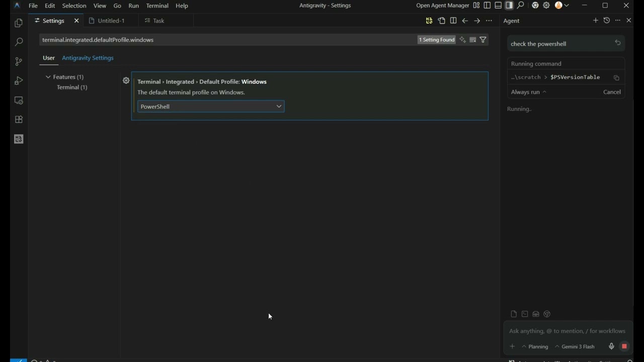Select Terminal (1) in settings tree

pyautogui.click(x=72, y=87)
